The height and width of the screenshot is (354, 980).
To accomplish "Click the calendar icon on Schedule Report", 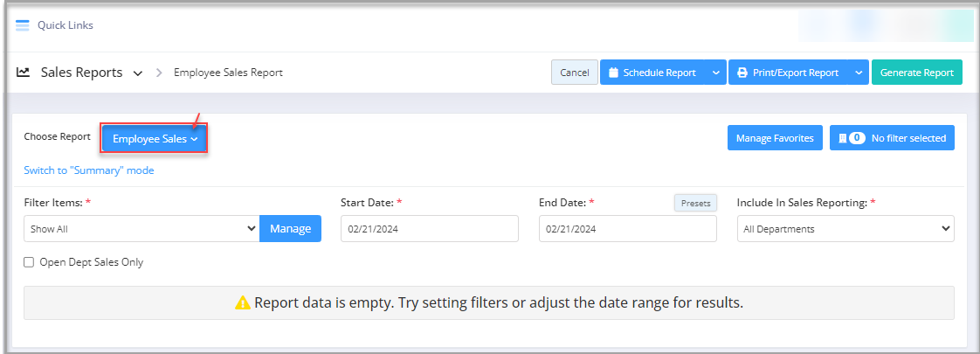I will point(613,73).
